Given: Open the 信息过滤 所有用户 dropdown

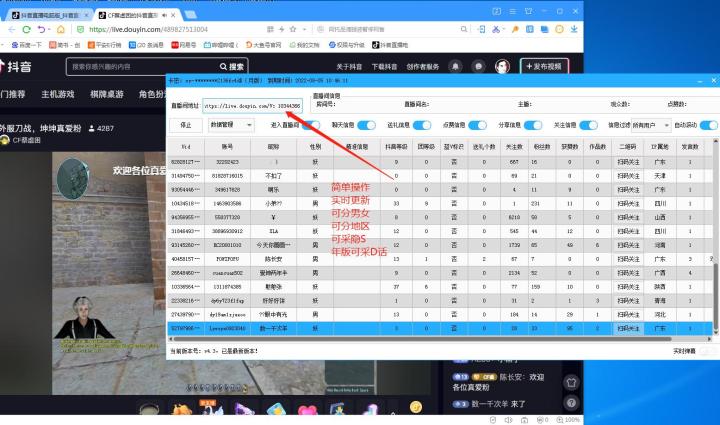Looking at the screenshot, I should click(x=651, y=125).
